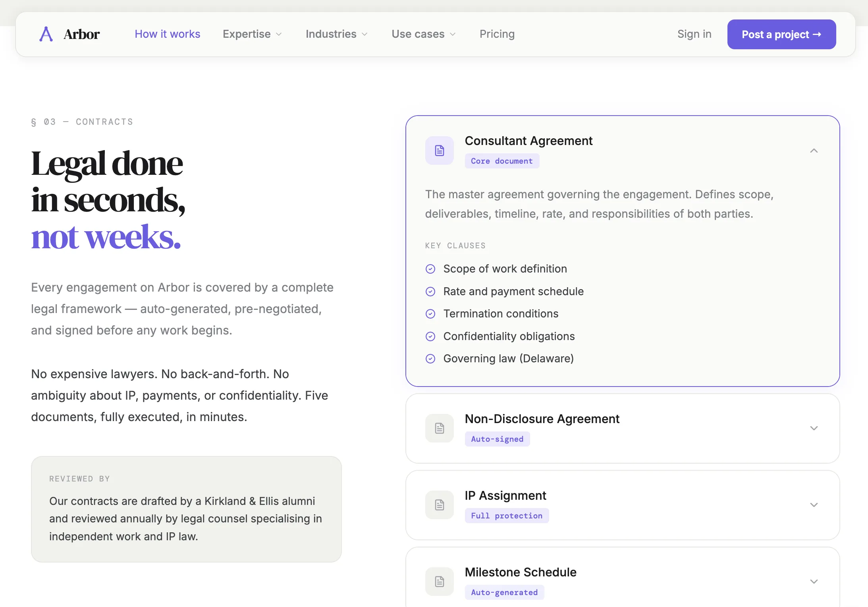Image resolution: width=868 pixels, height=607 pixels.
Task: Click the Sign in link
Action: tap(694, 34)
